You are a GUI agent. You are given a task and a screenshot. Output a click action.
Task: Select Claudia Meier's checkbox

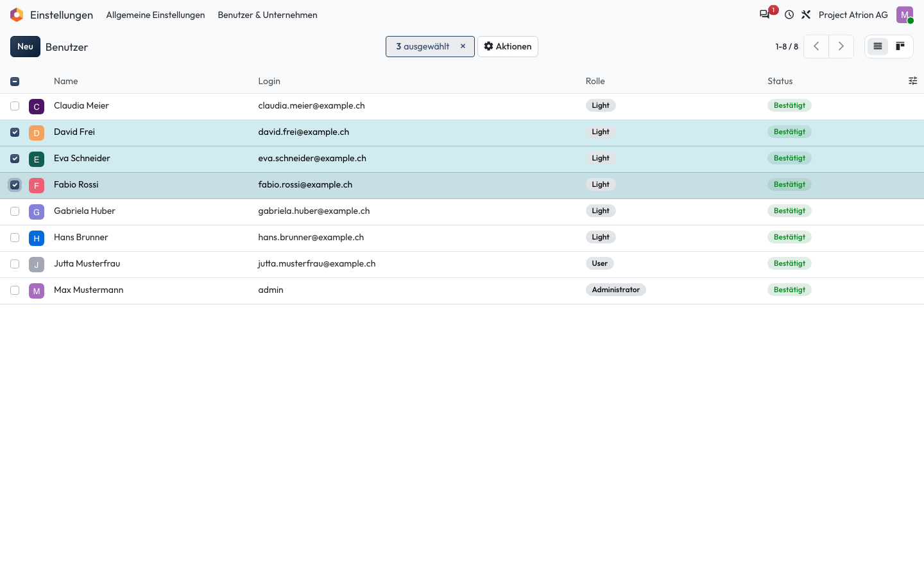pos(15,106)
